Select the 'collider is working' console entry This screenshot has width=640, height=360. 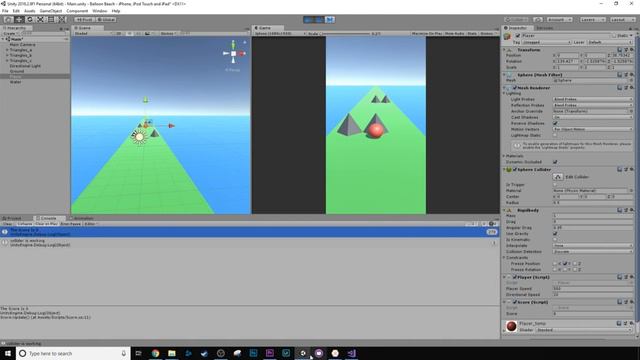[250, 243]
